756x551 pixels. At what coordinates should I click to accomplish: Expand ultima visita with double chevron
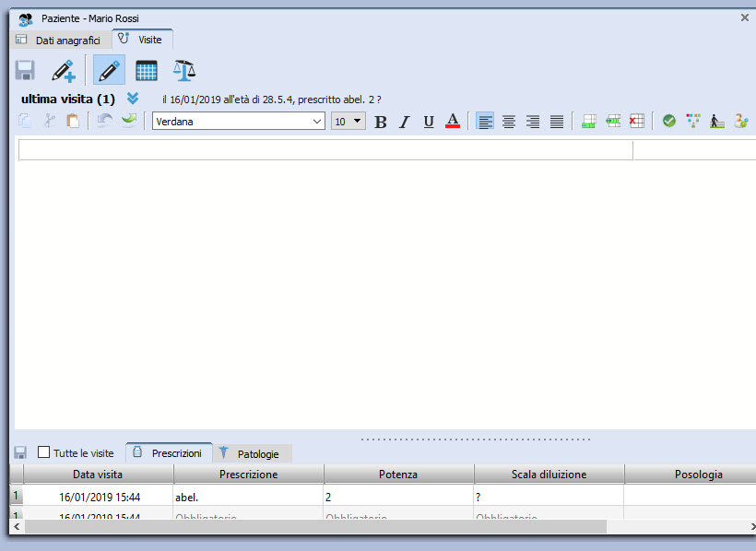click(133, 99)
